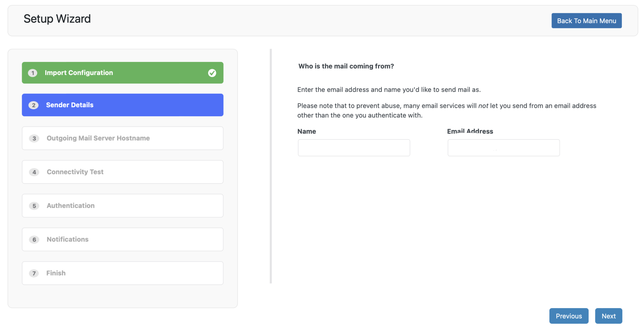The height and width of the screenshot is (327, 644).
Task: Click the step 3 number badge
Action: [x=34, y=138]
